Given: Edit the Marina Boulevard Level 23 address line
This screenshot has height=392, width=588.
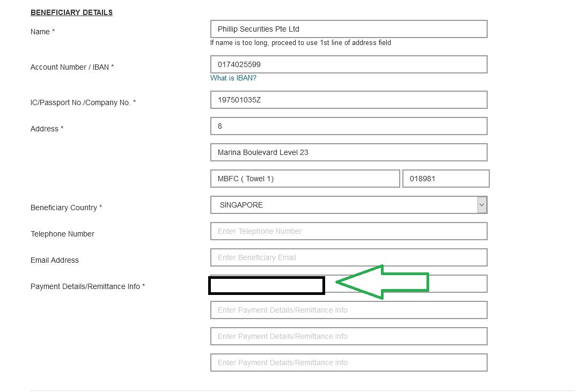Looking at the screenshot, I should click(349, 152).
